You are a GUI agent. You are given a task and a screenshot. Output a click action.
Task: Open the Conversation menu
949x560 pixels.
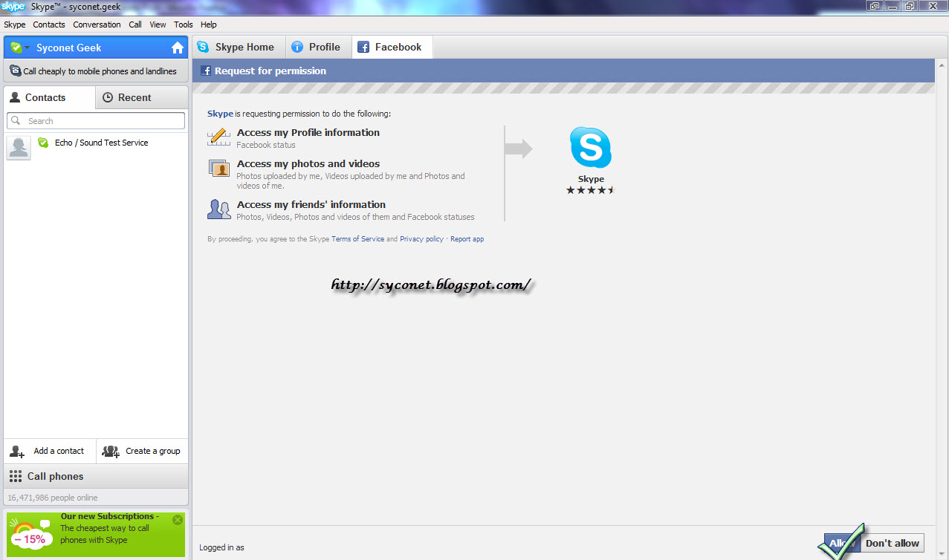[97, 25]
